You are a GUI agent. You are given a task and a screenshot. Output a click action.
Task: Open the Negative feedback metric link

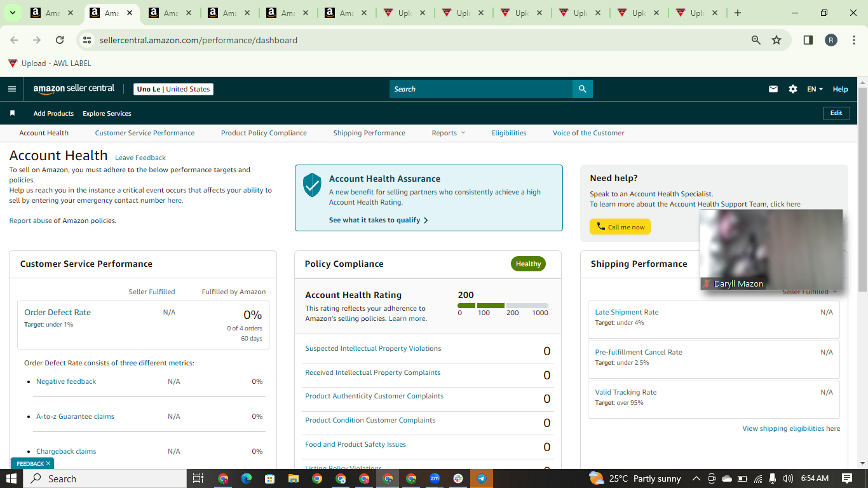(x=66, y=381)
